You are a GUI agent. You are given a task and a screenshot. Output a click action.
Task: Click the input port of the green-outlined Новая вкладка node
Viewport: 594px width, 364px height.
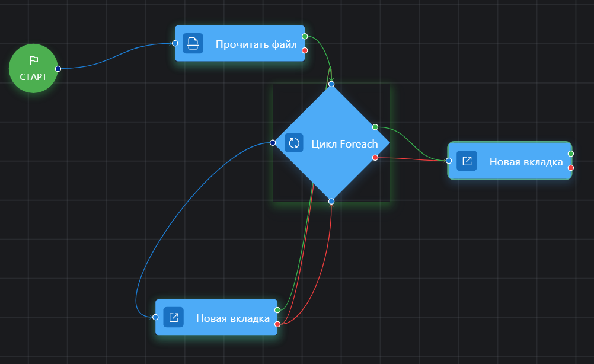449,161
